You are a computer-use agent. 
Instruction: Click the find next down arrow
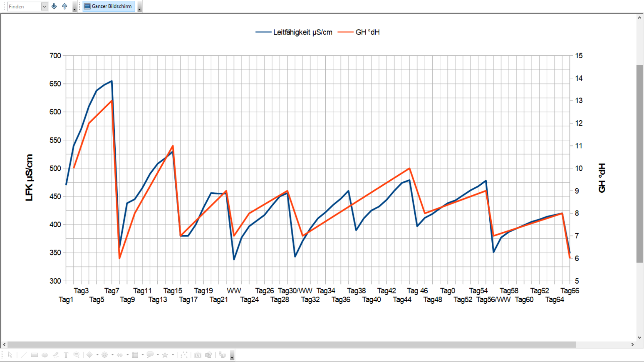pyautogui.click(x=54, y=6)
